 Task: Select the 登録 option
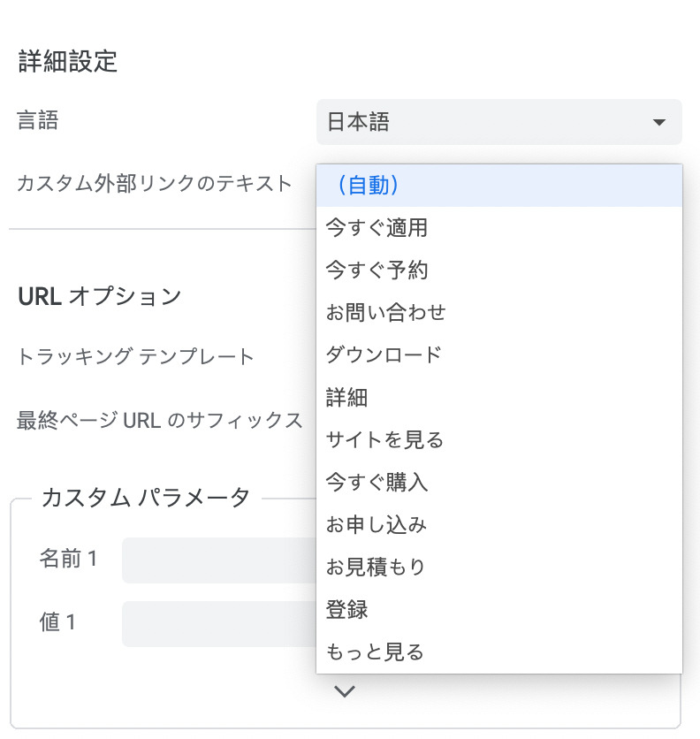coord(498,610)
